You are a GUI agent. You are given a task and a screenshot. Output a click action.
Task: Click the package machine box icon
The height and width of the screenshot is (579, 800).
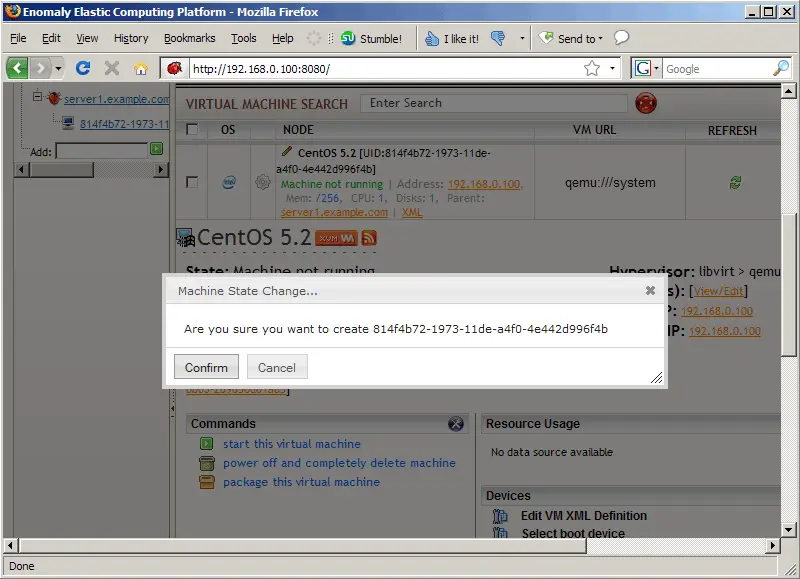pos(207,482)
